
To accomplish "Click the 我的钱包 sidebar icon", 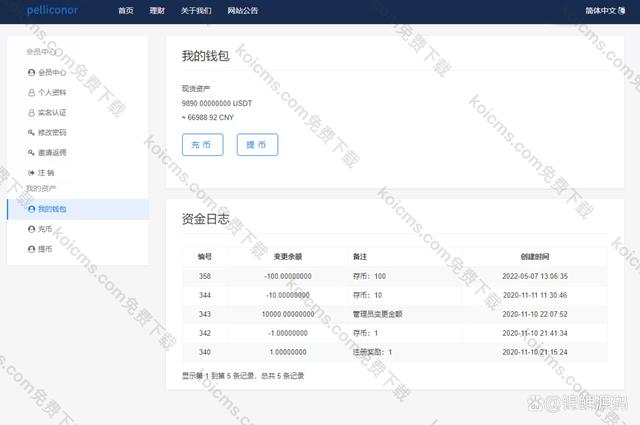I will (x=31, y=209).
